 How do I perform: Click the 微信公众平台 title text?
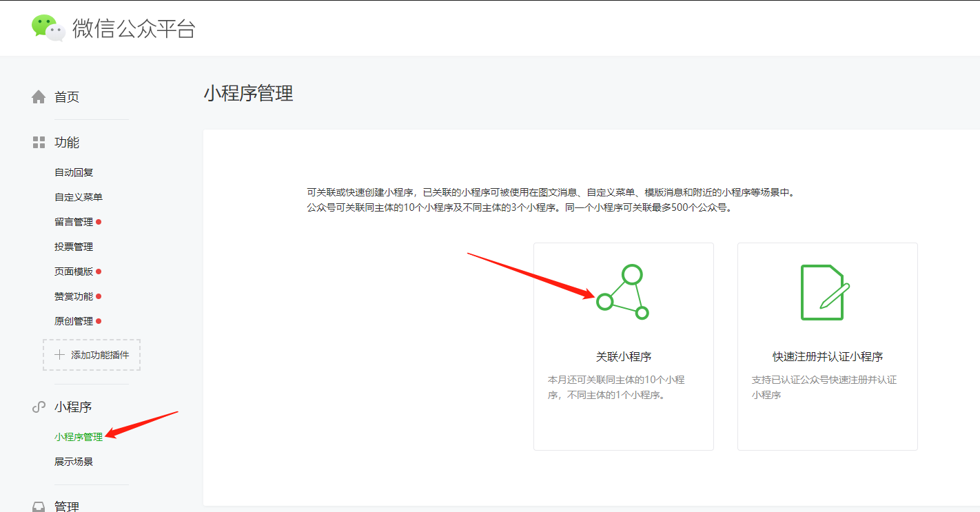134,28
